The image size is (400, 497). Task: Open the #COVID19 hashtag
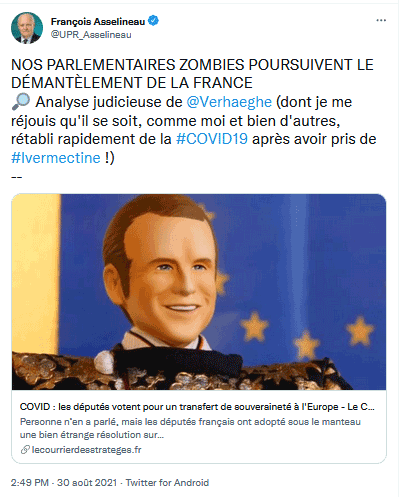point(212,139)
